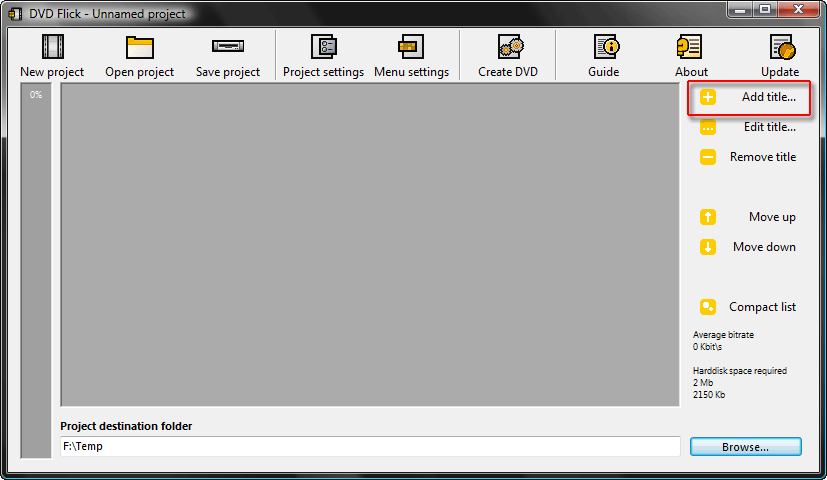Click the Harddisk space required text
The height and width of the screenshot is (480, 827).
coord(739,371)
